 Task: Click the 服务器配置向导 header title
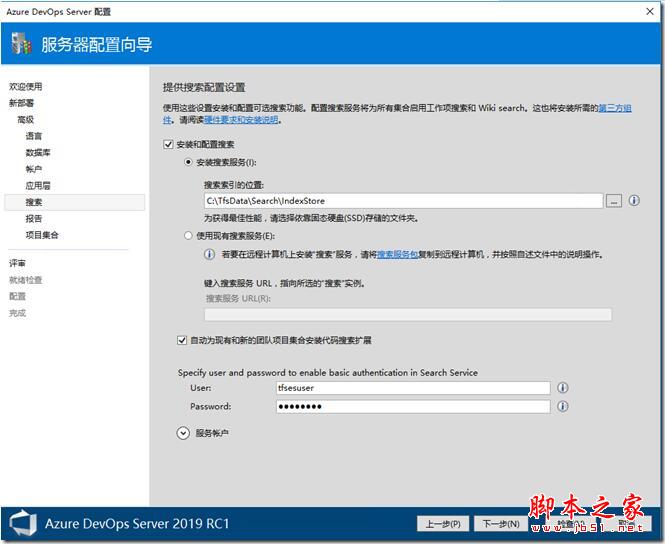click(96, 45)
